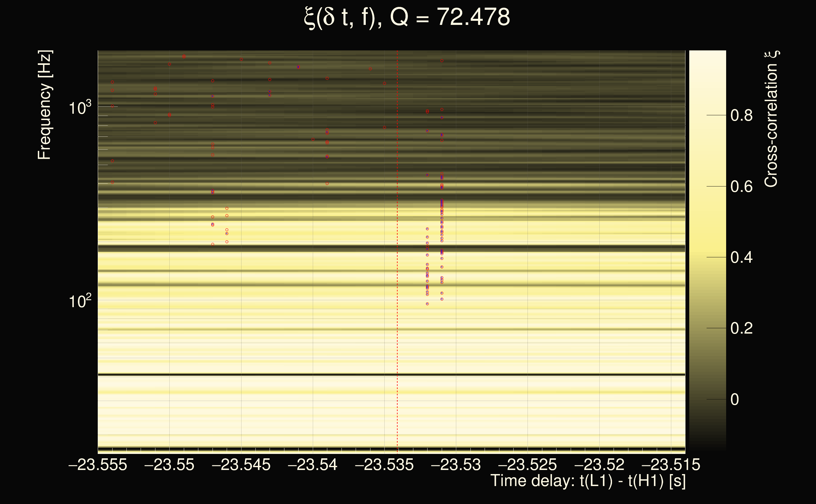
Task: Click the colorbar tick label 0.2
Action: [x=741, y=329]
